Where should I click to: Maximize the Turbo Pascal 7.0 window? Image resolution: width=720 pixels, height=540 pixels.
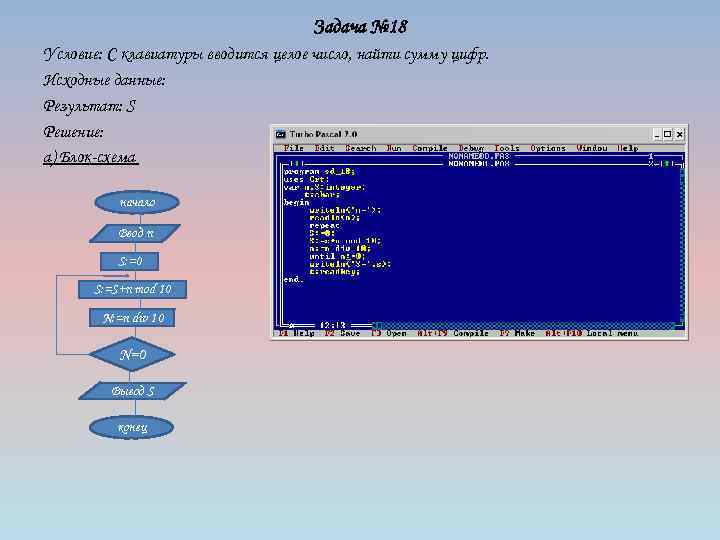(x=668, y=134)
